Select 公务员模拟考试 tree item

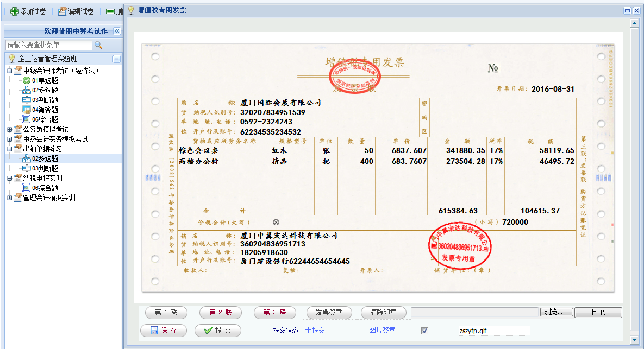coord(46,129)
